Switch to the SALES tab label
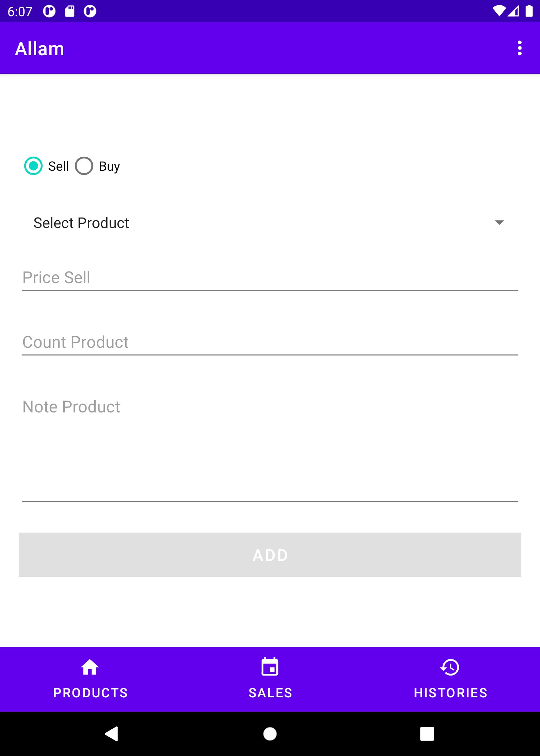 click(x=270, y=693)
